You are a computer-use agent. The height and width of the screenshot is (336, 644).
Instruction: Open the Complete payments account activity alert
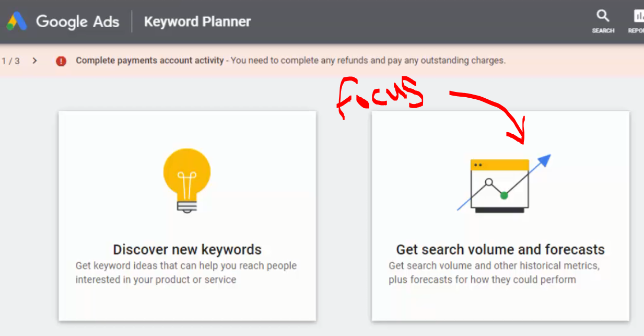(x=149, y=61)
